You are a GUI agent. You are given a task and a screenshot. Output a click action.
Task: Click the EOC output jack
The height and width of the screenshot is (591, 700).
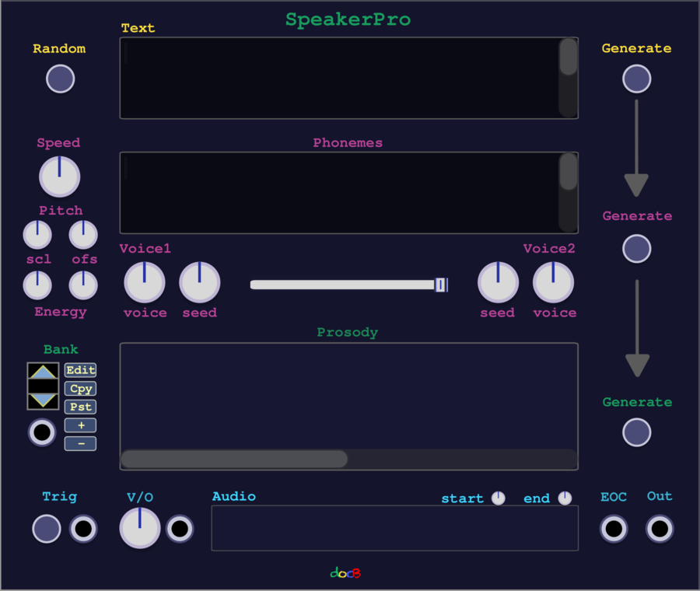[x=614, y=529]
